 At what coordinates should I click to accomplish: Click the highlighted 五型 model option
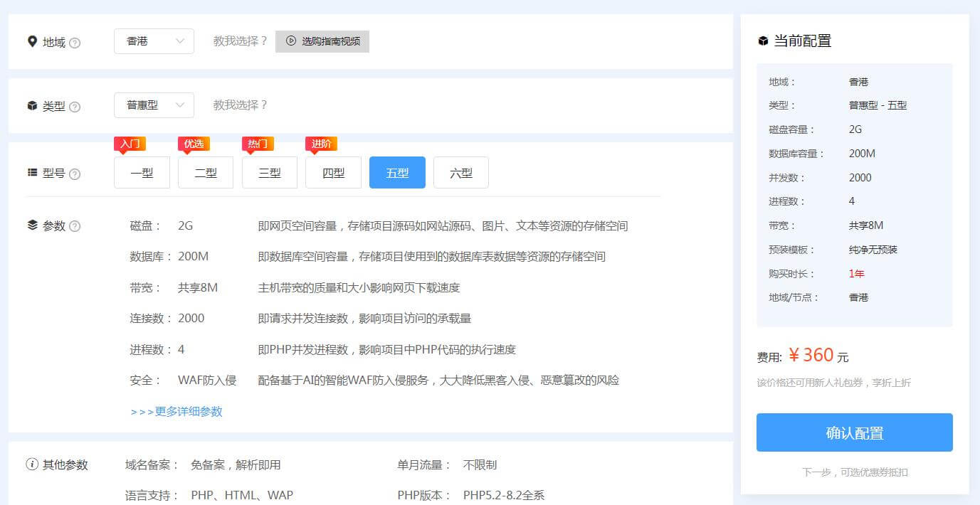tap(397, 173)
